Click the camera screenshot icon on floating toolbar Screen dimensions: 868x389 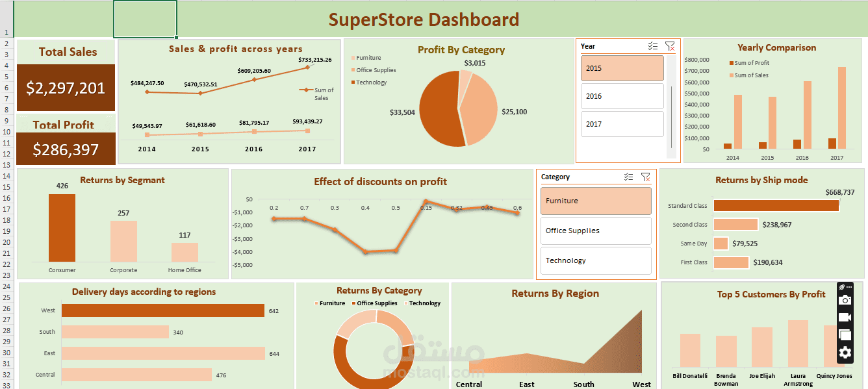click(845, 299)
